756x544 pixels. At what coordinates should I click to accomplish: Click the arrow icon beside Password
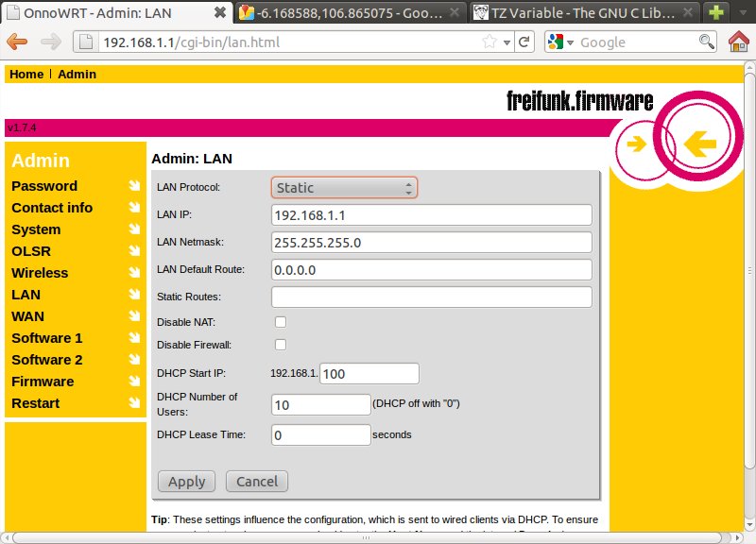point(134,186)
